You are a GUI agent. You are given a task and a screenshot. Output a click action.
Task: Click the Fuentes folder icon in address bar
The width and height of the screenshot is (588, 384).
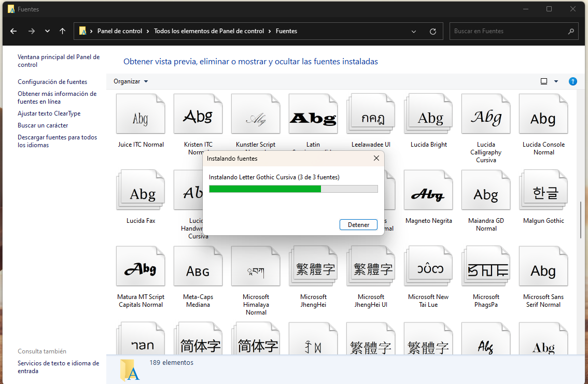coord(83,31)
